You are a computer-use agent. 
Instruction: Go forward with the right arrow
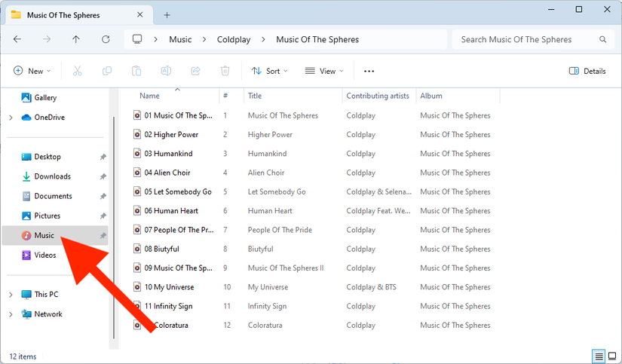coord(47,39)
